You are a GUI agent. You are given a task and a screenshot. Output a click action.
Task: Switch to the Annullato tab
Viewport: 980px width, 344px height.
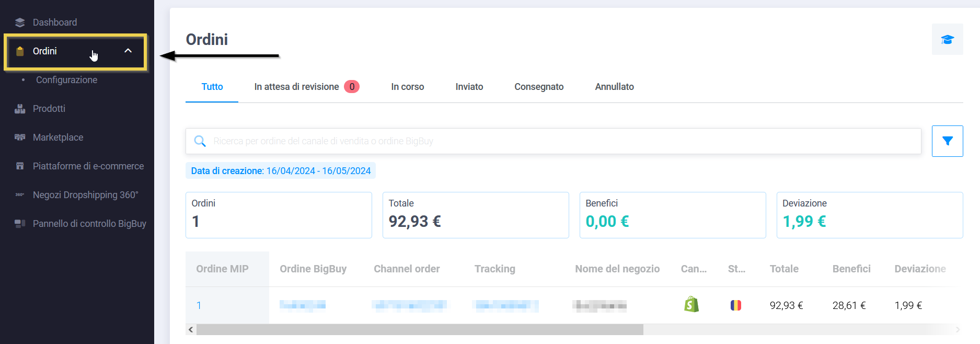coord(614,87)
